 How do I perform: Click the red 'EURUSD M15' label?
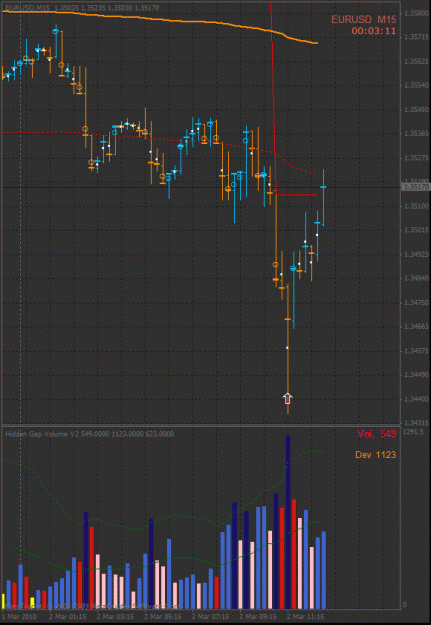364,19
